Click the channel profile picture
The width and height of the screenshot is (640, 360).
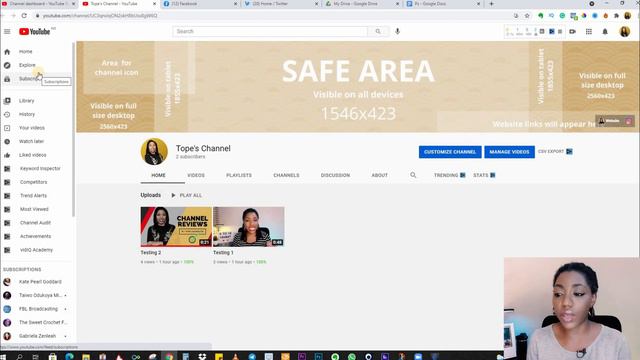(x=154, y=151)
